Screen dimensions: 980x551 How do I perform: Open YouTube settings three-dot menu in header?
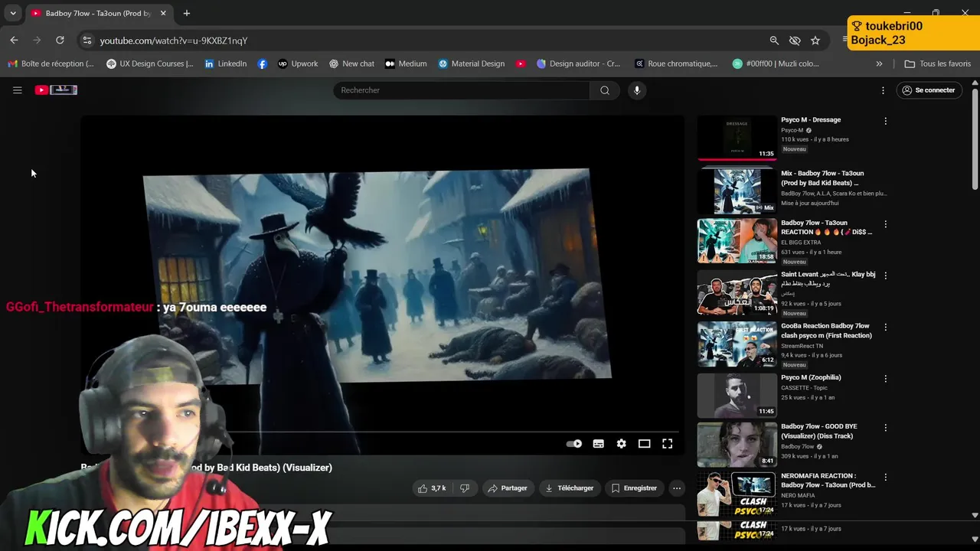[x=883, y=90]
